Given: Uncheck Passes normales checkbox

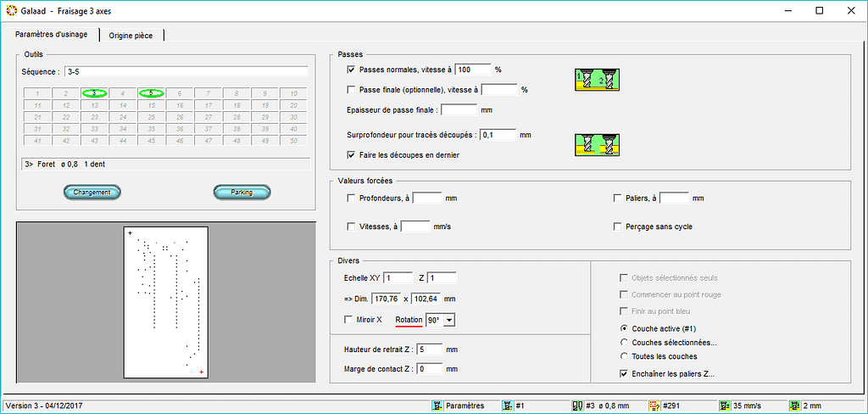Looking at the screenshot, I should tap(351, 70).
